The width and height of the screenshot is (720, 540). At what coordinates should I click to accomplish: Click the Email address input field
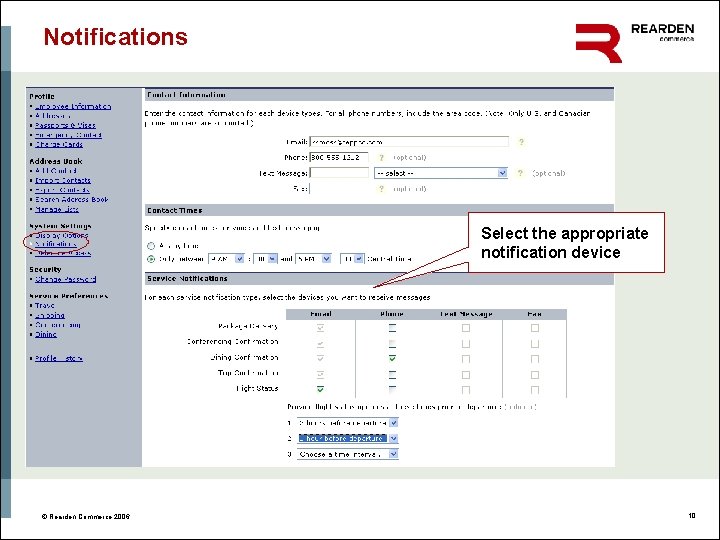coord(409,141)
